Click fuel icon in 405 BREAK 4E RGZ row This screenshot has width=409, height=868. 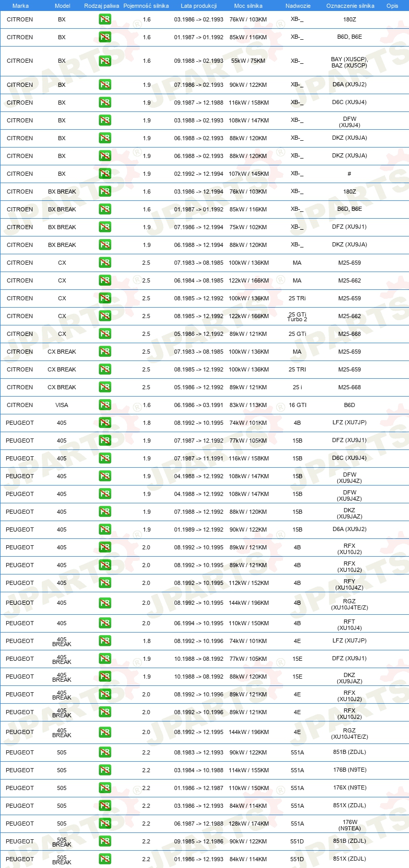coord(105,732)
